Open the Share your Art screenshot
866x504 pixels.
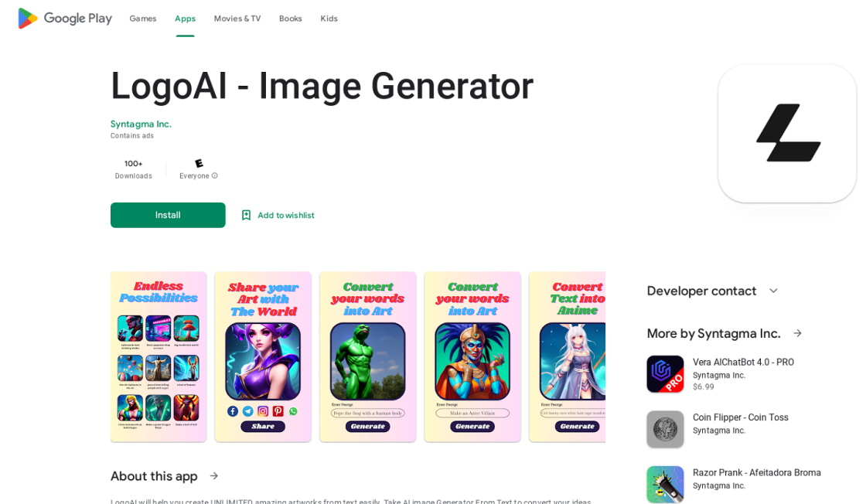point(263,356)
